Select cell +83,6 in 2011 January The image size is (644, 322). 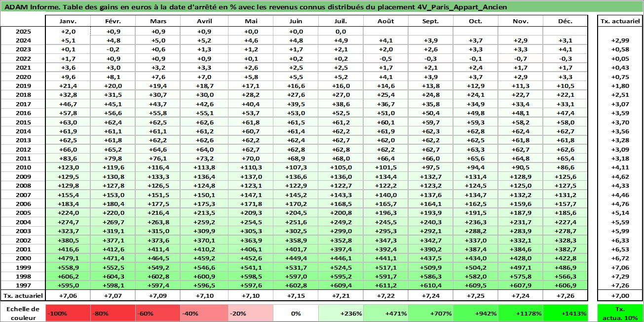pos(68,158)
